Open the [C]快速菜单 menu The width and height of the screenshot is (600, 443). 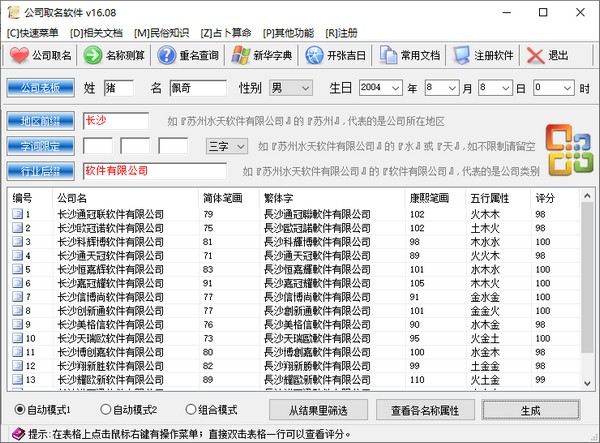[x=33, y=33]
